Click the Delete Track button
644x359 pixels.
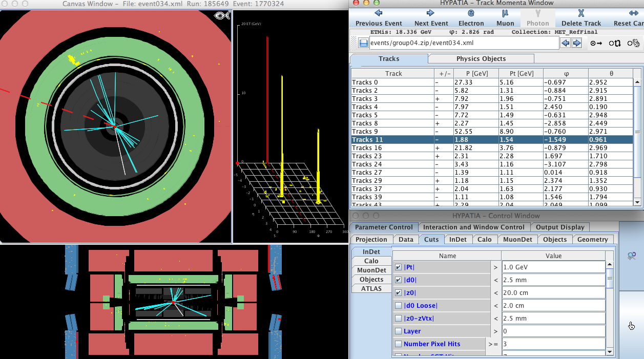[581, 18]
